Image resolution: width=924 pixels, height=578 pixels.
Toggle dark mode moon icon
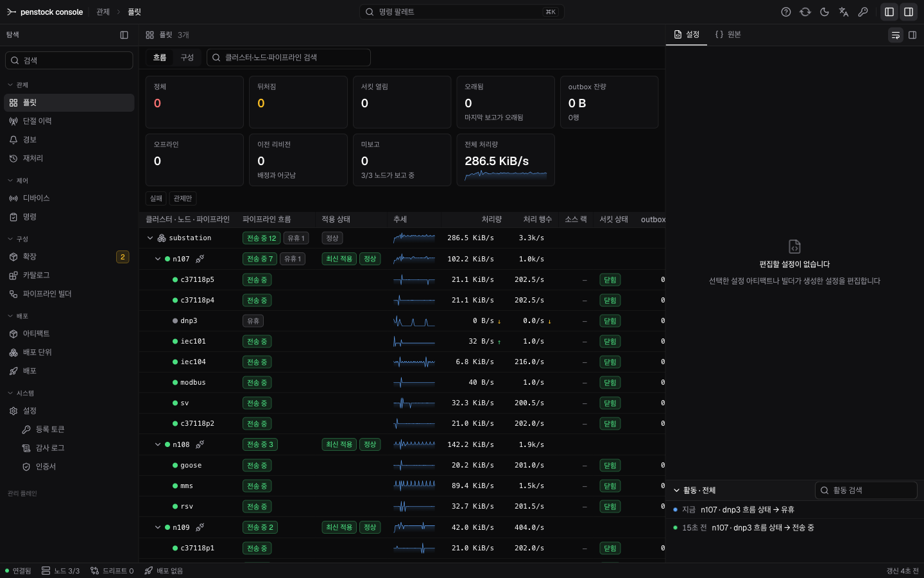[x=825, y=12]
